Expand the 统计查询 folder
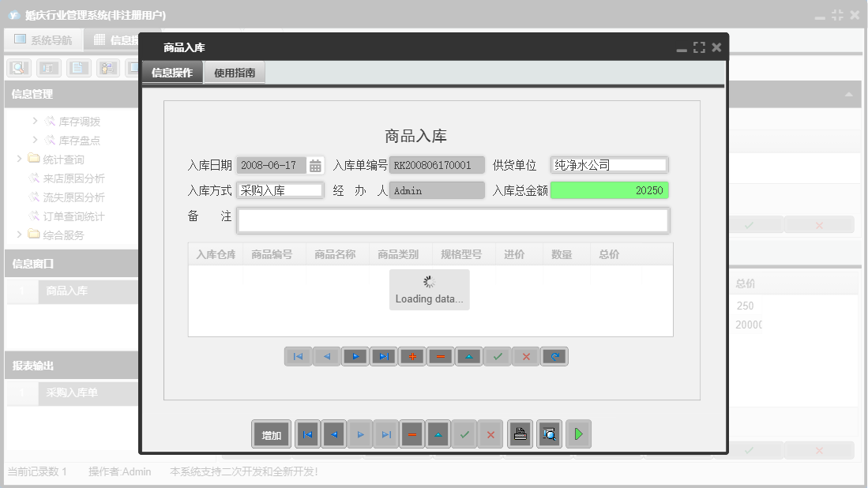This screenshot has height=488, width=868. [18, 159]
